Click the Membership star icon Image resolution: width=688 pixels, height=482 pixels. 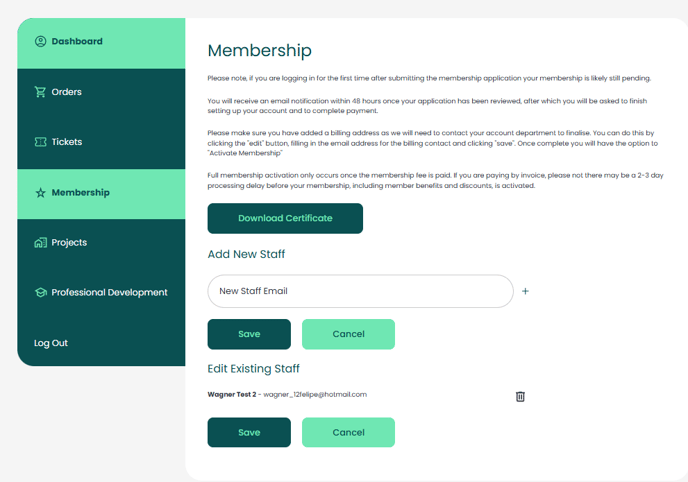pos(41,193)
